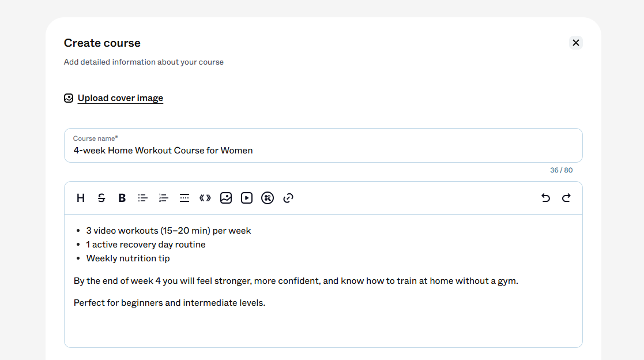Image resolution: width=644 pixels, height=360 pixels.
Task: Insert a quote block
Action: click(x=205, y=198)
